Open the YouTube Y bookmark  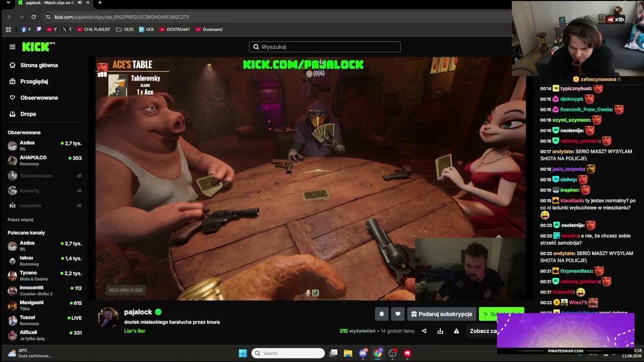coord(52,30)
